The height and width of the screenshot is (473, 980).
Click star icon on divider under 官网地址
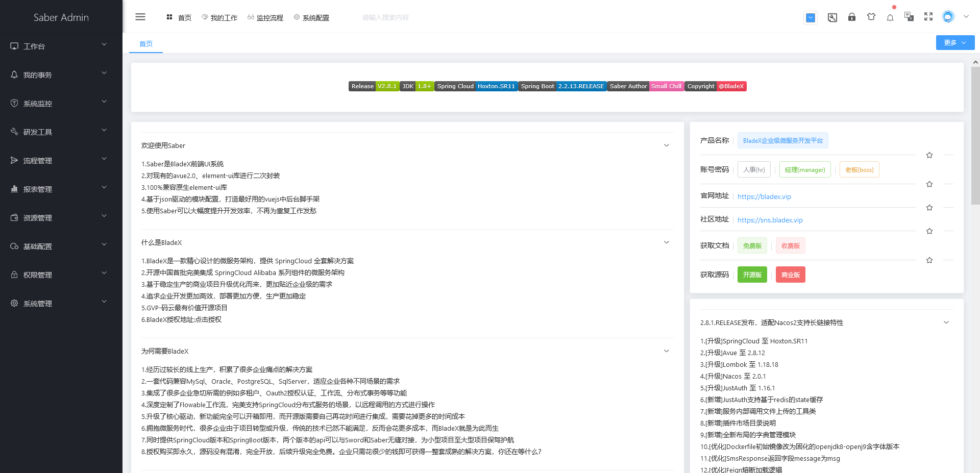click(929, 208)
